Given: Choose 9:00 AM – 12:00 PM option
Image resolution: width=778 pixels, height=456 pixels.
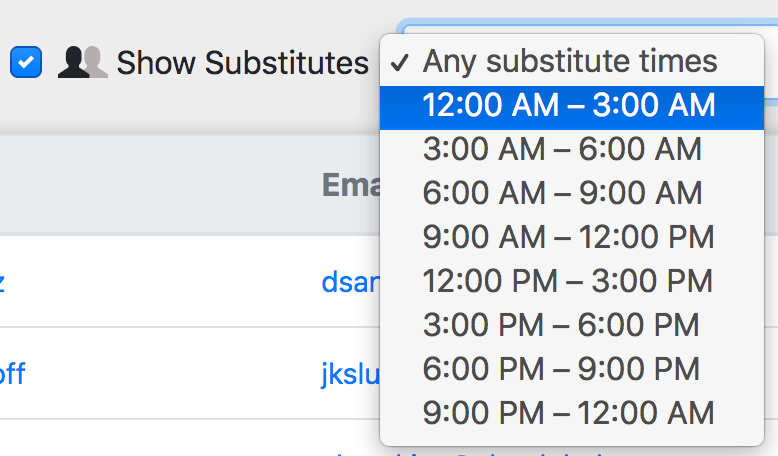Looking at the screenshot, I should (569, 237).
